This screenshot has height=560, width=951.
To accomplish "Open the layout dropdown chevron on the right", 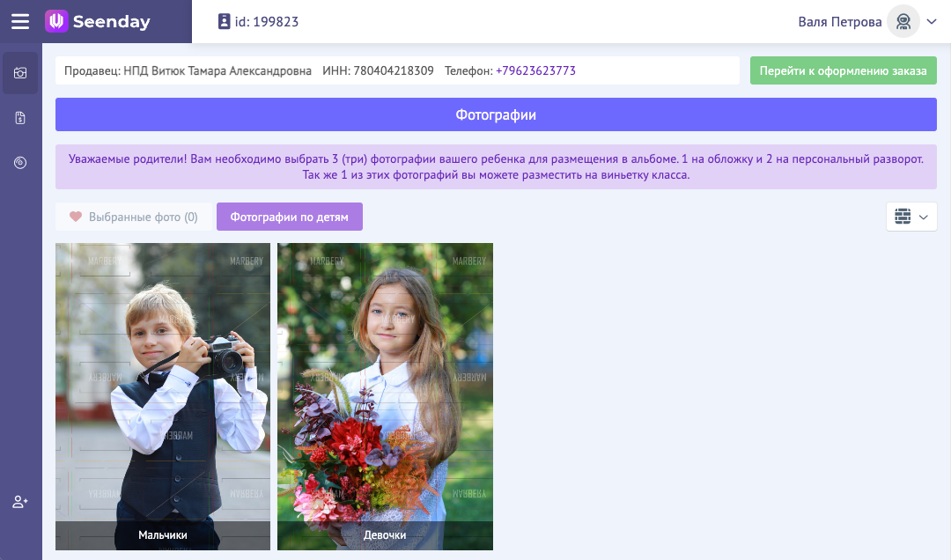I will (923, 216).
